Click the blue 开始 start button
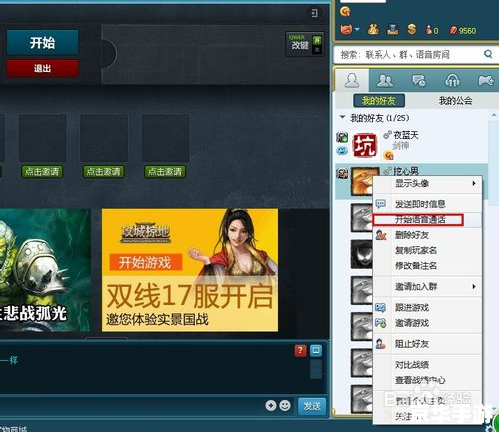The height and width of the screenshot is (432, 499). click(42, 42)
